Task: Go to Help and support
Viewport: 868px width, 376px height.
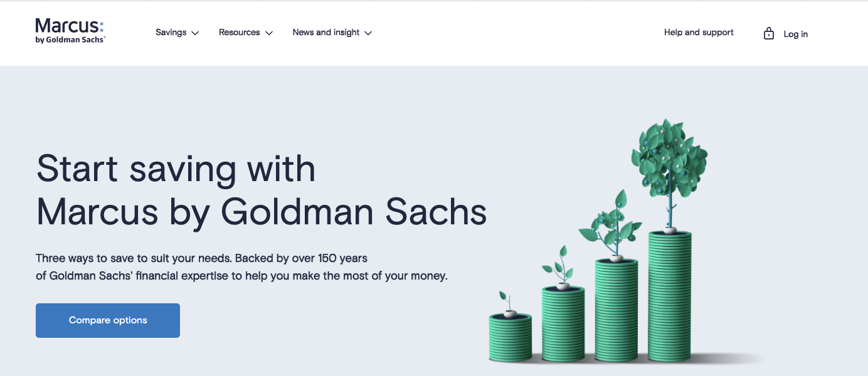Action: [699, 33]
